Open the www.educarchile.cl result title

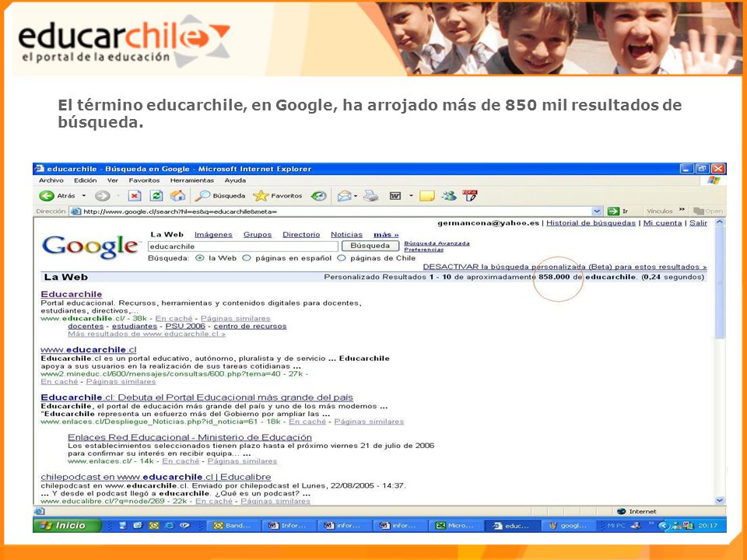click(x=89, y=349)
